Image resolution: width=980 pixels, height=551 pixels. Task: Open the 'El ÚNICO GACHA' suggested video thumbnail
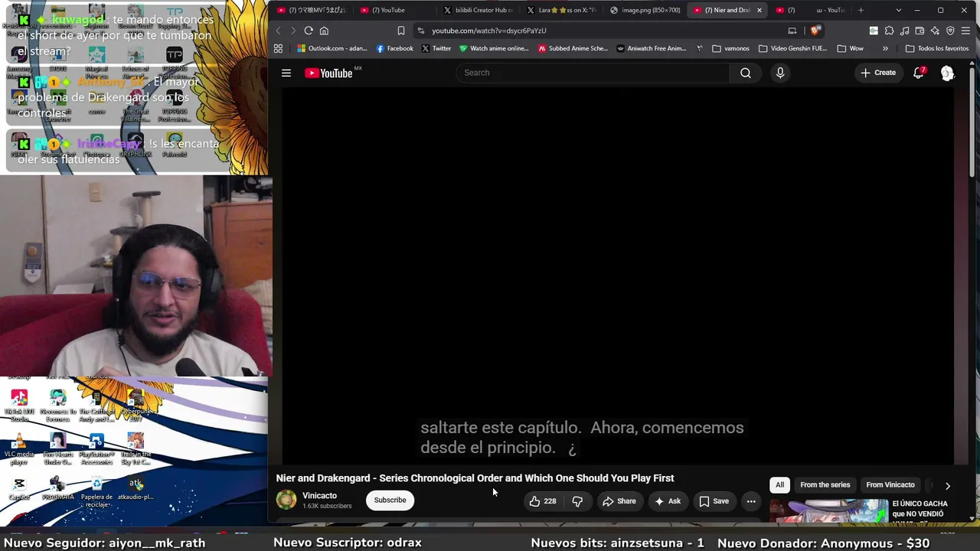tap(828, 510)
